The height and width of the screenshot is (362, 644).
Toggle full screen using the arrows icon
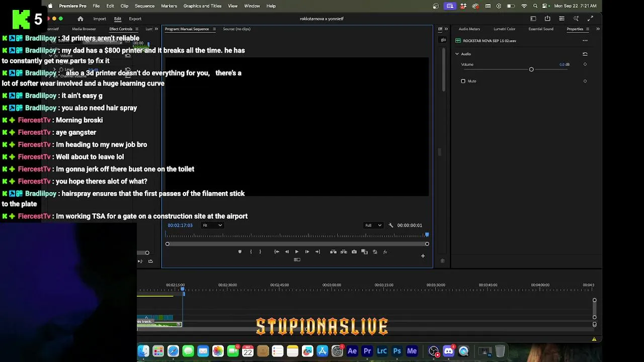click(x=590, y=19)
